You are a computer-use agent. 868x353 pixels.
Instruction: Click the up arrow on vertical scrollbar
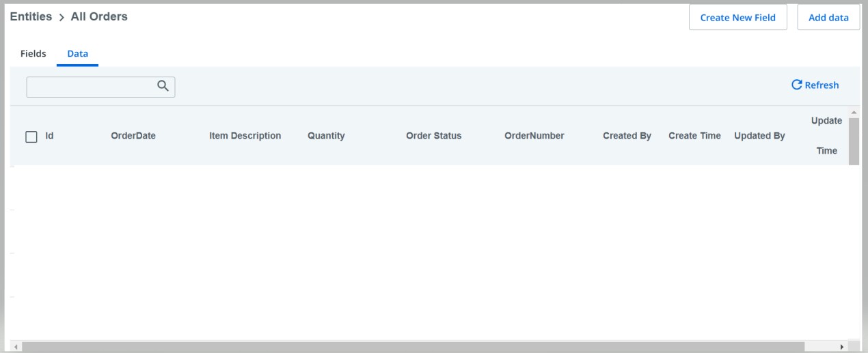(853, 112)
